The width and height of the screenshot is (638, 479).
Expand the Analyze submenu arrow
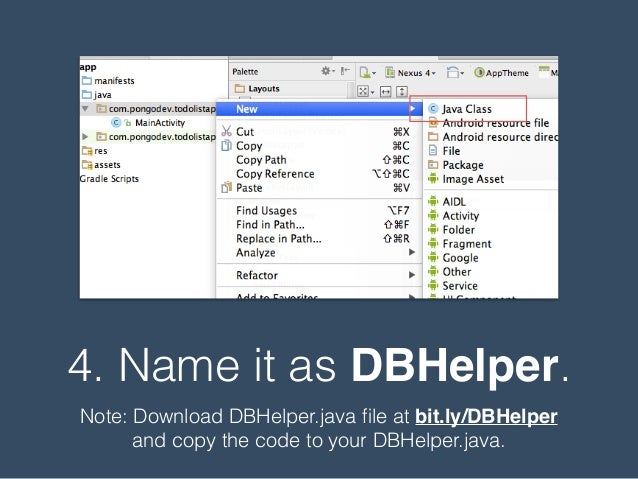[412, 252]
